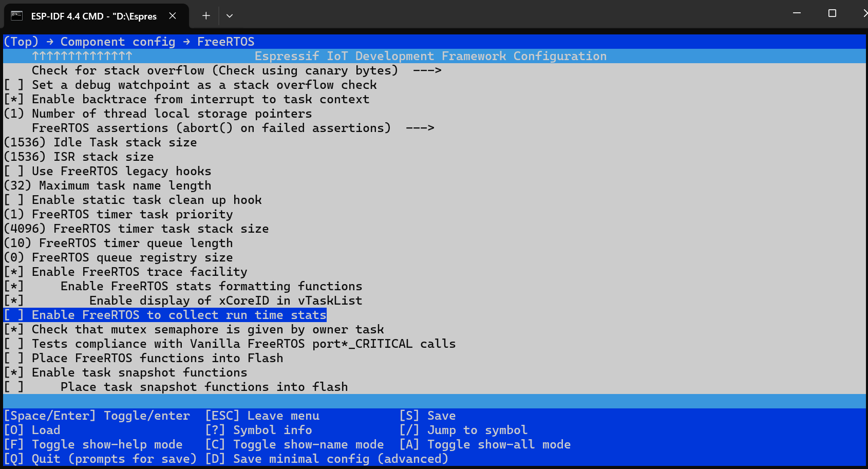Click the [O] Load hint
This screenshot has height=469, width=868.
click(32, 430)
